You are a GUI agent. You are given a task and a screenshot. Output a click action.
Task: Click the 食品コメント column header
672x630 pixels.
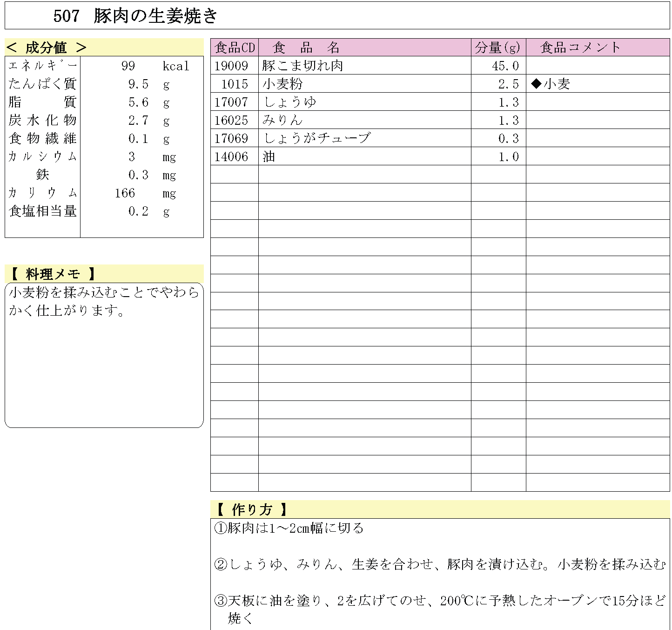(580, 47)
